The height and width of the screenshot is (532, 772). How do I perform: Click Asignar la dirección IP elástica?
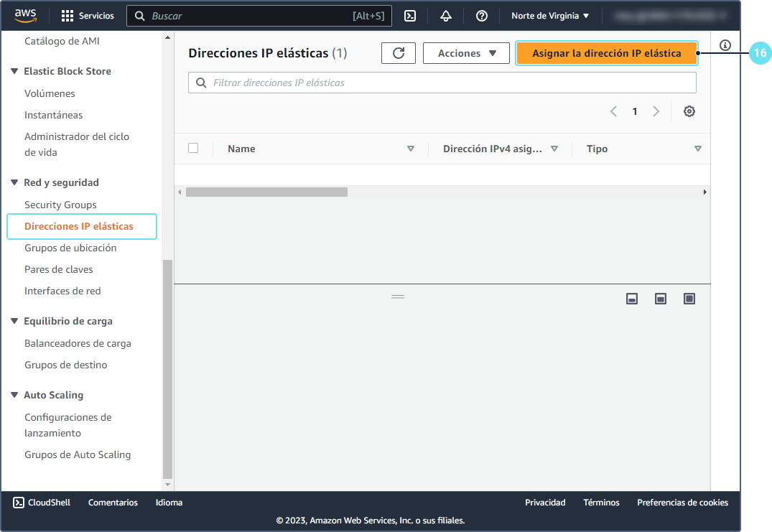[x=607, y=53]
